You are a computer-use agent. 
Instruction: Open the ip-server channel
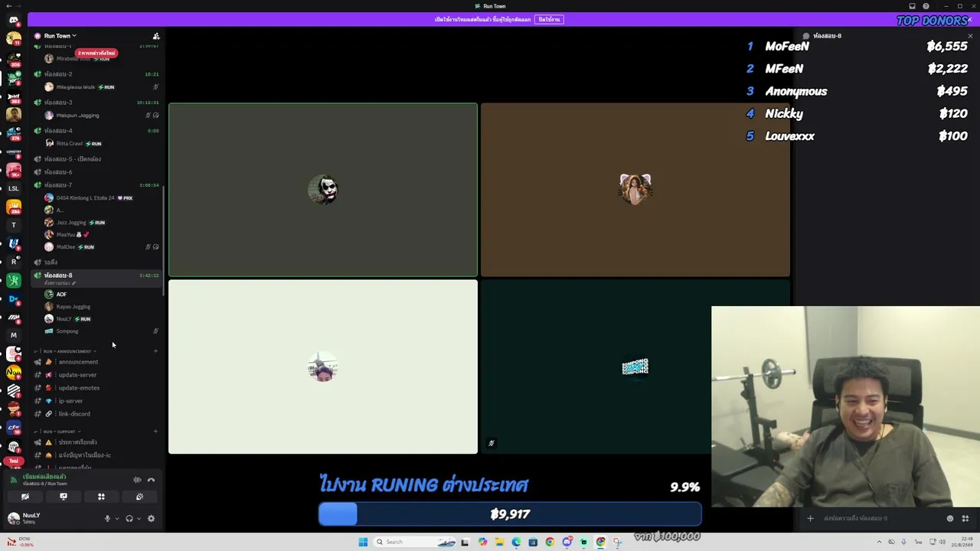click(71, 401)
